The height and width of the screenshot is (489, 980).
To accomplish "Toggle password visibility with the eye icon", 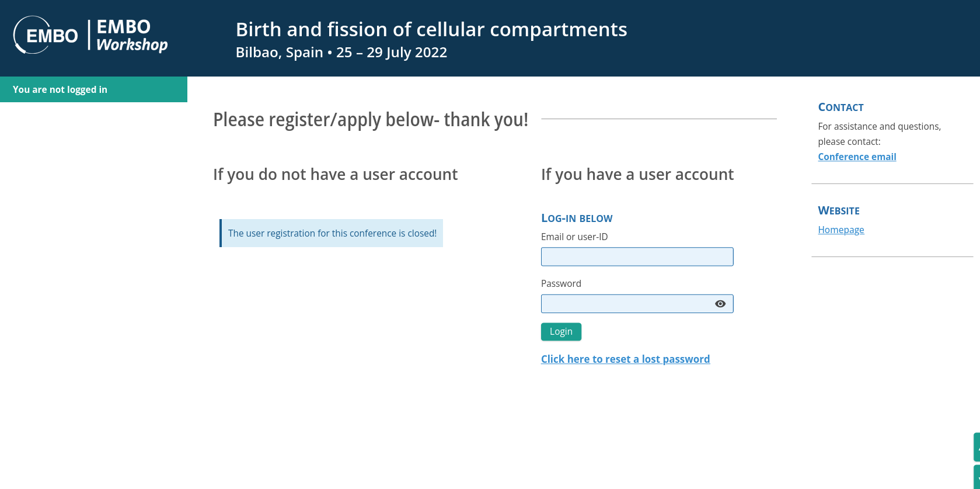I will pyautogui.click(x=720, y=304).
